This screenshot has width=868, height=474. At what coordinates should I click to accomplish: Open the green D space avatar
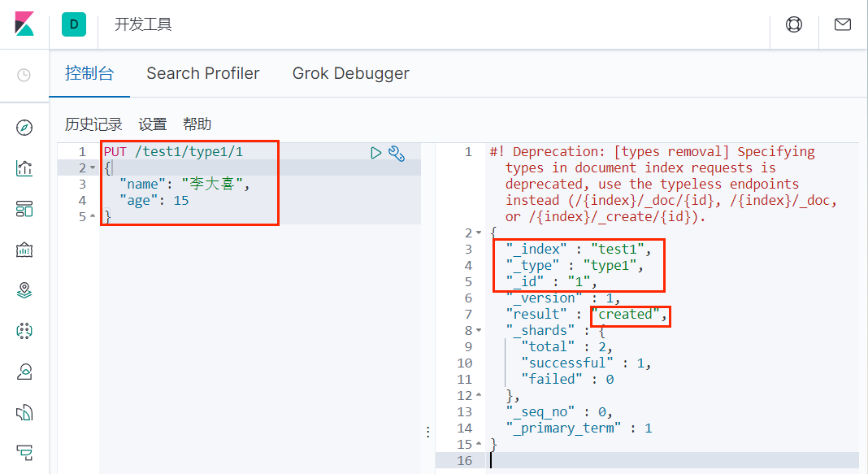point(74,24)
